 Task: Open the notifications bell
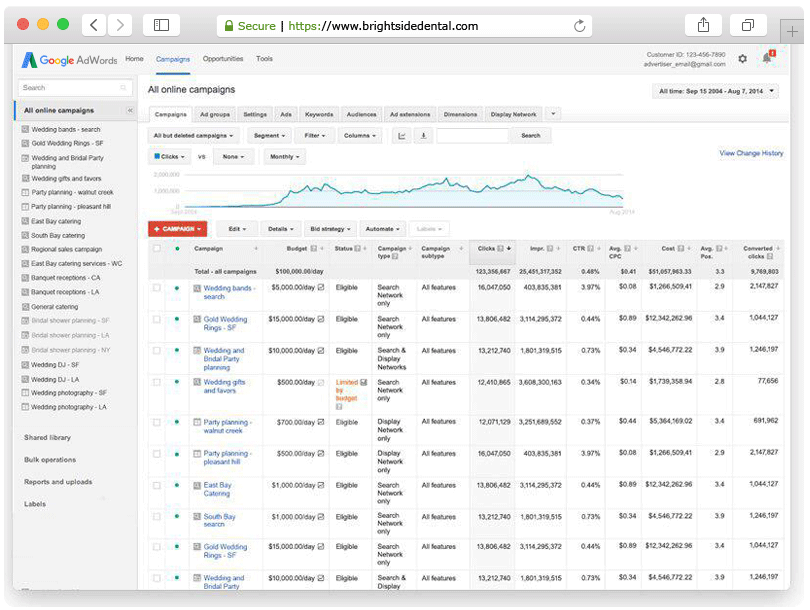click(767, 58)
